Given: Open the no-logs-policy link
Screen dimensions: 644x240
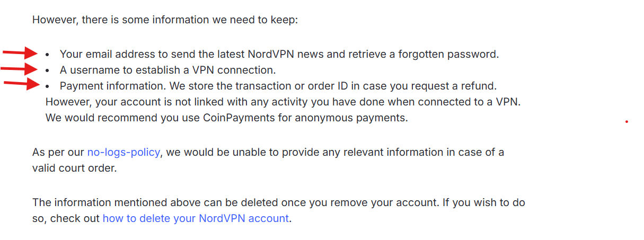Looking at the screenshot, I should (x=123, y=153).
